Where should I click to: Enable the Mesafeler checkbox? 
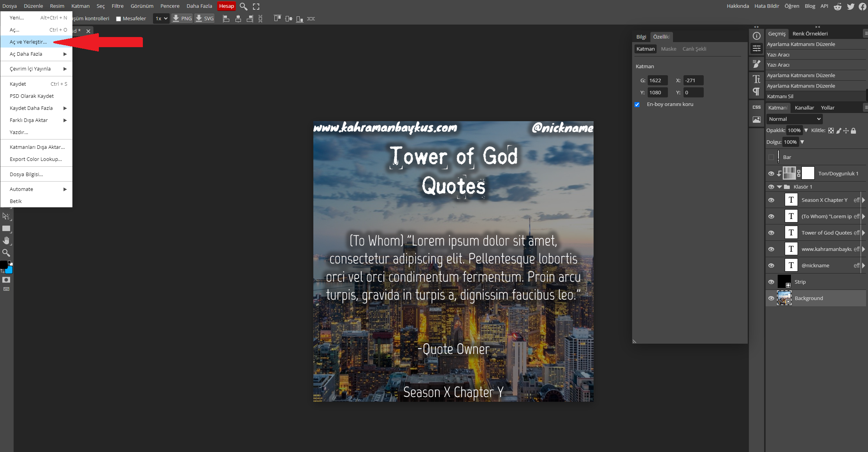119,19
